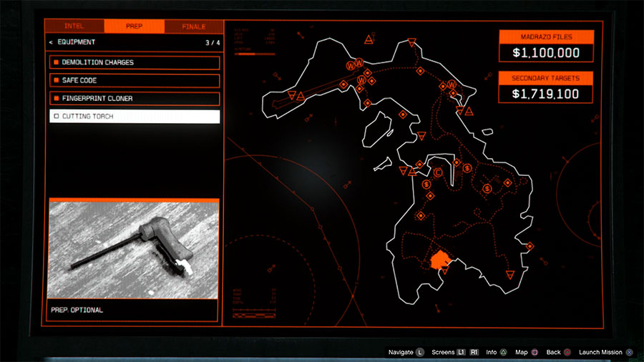The image size is (644, 362).
Task: Click the R1 screens button icon
Action: [474, 352]
